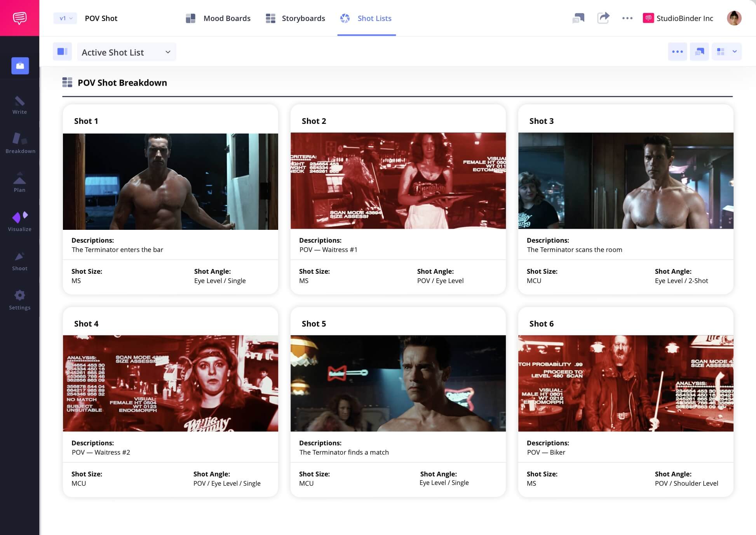Screen dimensions: 756x535
Task: Open the user profile avatar
Action: tap(733, 18)
